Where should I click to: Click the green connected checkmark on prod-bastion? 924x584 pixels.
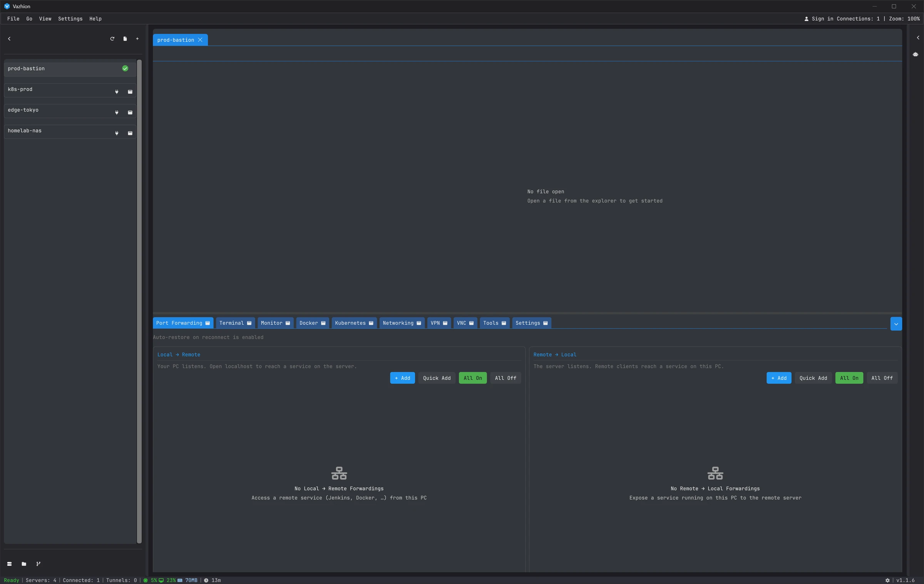point(125,68)
